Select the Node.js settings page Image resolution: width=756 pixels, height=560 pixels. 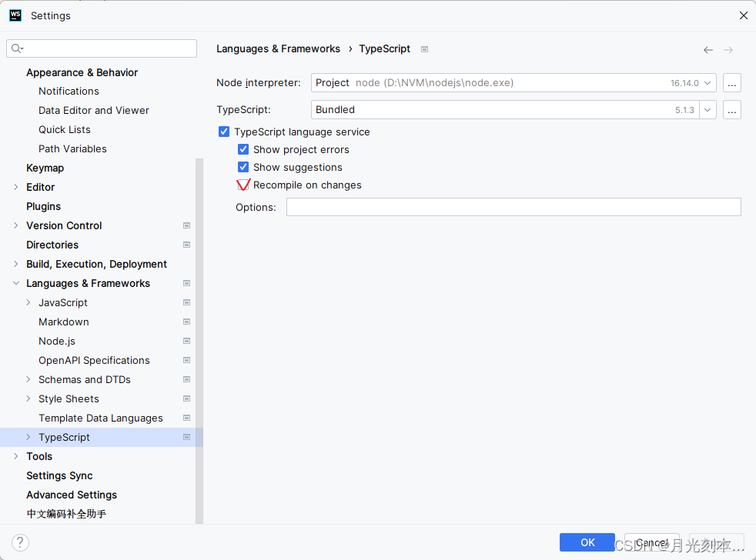coord(57,342)
